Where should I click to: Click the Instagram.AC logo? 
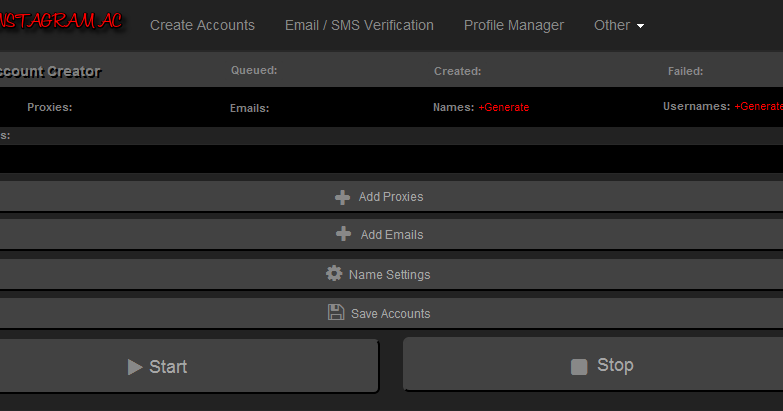click(x=60, y=22)
